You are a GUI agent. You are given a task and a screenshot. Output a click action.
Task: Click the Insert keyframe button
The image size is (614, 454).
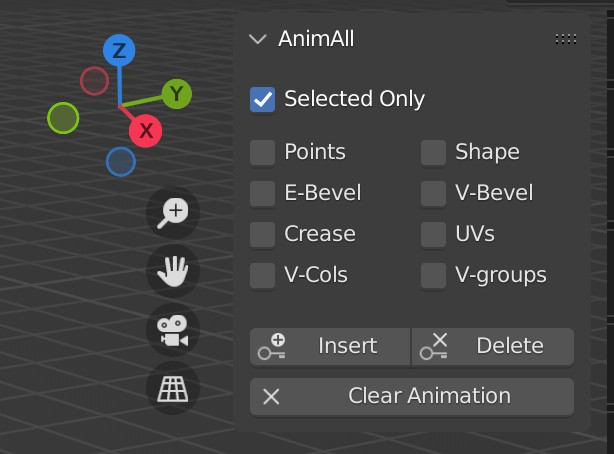point(330,346)
